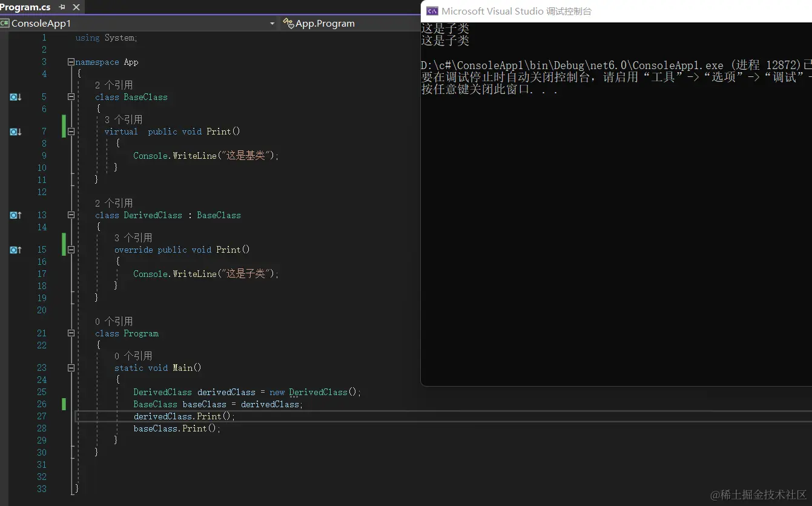The height and width of the screenshot is (506, 812).
Task: Collapse the namespace App block
Action: [x=71, y=62]
